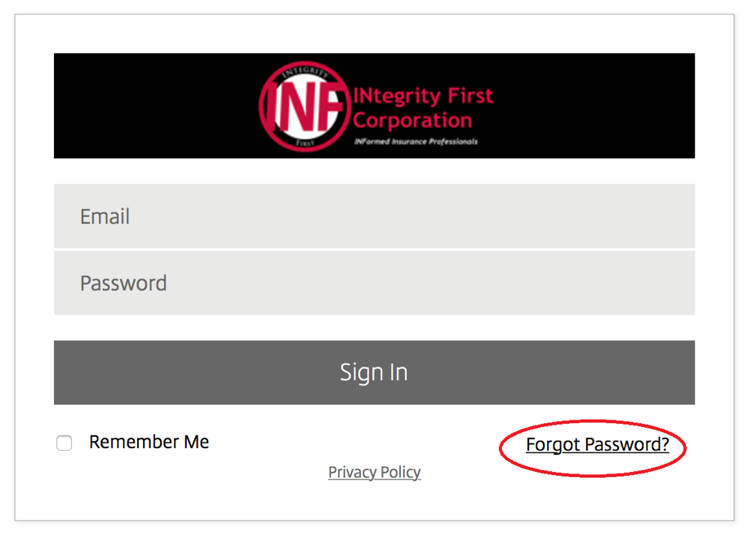Place the cursor in the email address box
The width and height of the screenshot is (756, 556).
pos(374,216)
